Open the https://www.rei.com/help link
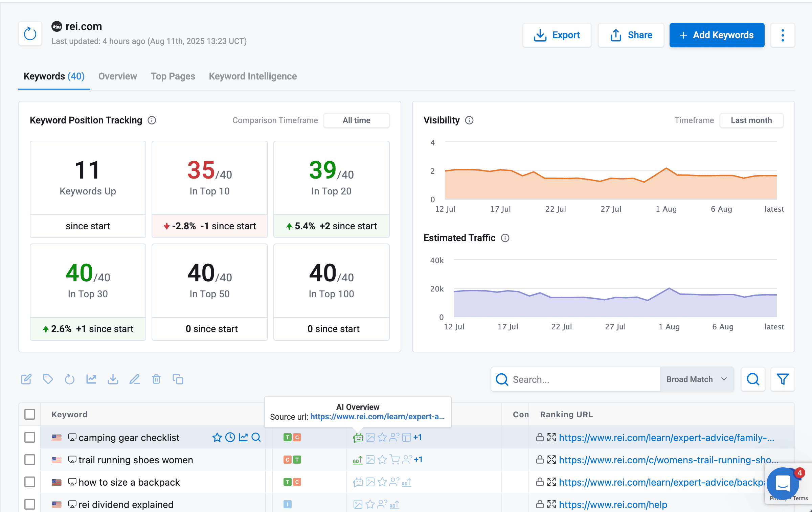This screenshot has height=512, width=812. click(x=613, y=504)
